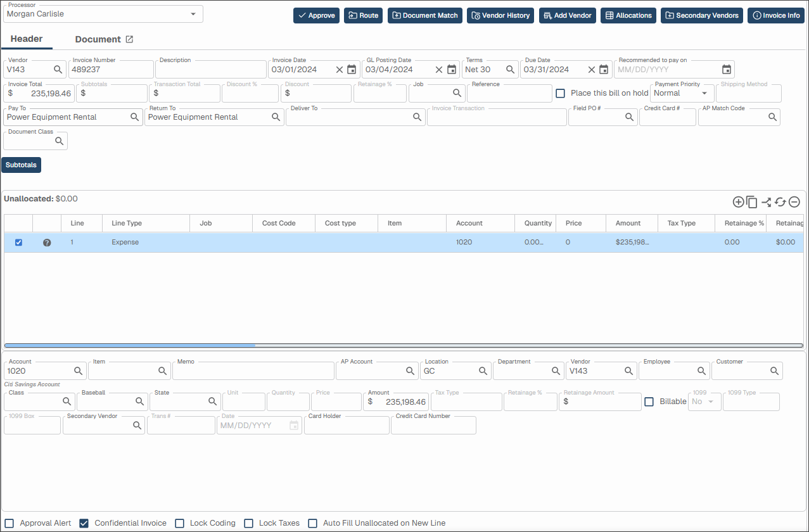Image resolution: width=809 pixels, height=532 pixels.
Task: Search the Deliver To lookup
Action: tap(417, 117)
